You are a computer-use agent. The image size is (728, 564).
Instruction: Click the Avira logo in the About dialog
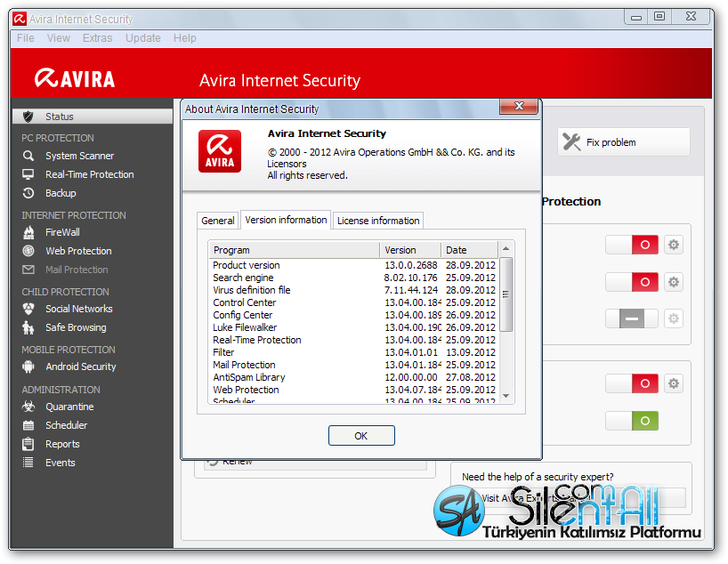[x=220, y=151]
